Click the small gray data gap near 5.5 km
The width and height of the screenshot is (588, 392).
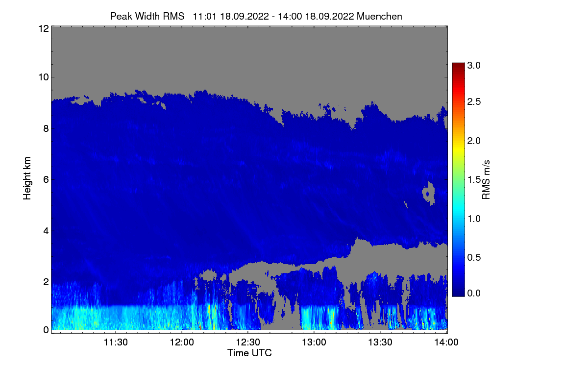[429, 193]
